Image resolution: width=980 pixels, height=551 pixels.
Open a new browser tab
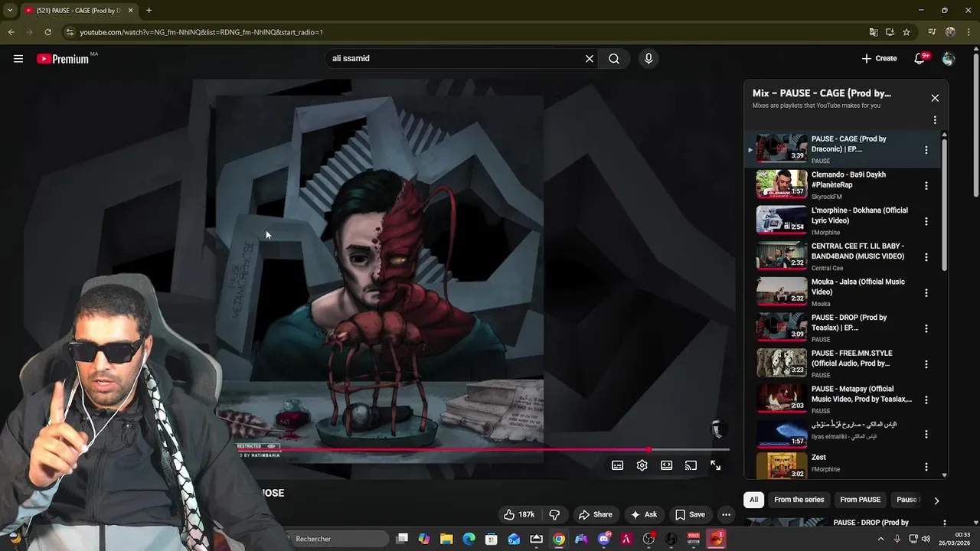(x=149, y=11)
